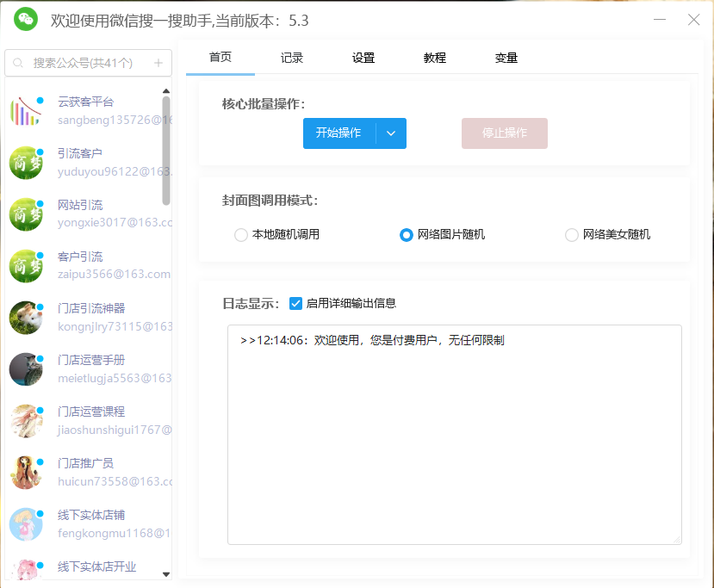Click the email beginning jiaoshunshigui1767

[115, 430]
